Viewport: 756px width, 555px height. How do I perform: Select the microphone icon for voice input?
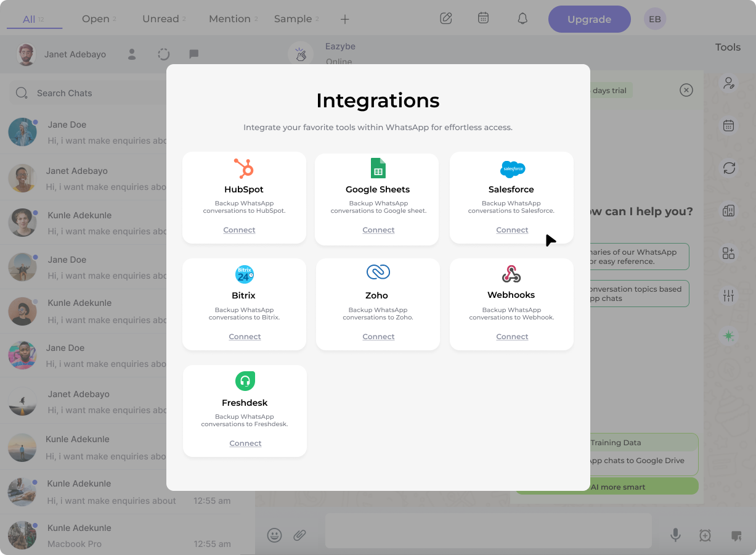click(675, 535)
